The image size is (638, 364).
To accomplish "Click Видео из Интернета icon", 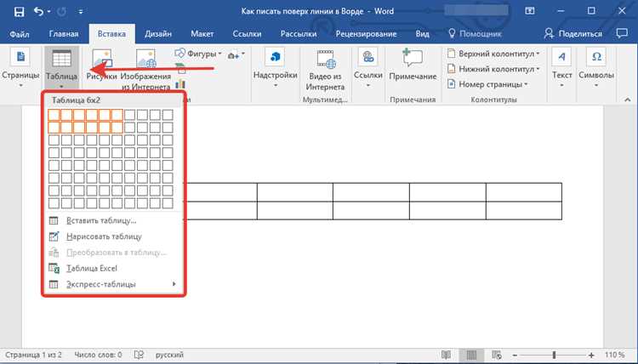I will (x=326, y=60).
